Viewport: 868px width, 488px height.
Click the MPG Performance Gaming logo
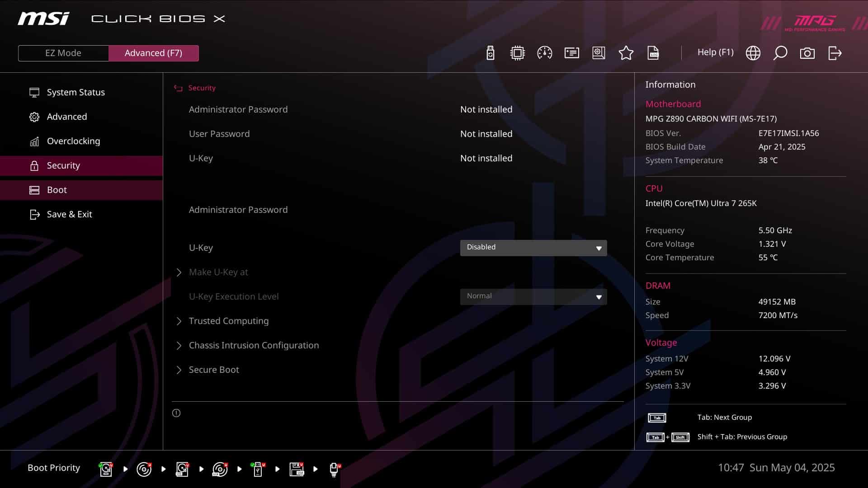(815, 23)
